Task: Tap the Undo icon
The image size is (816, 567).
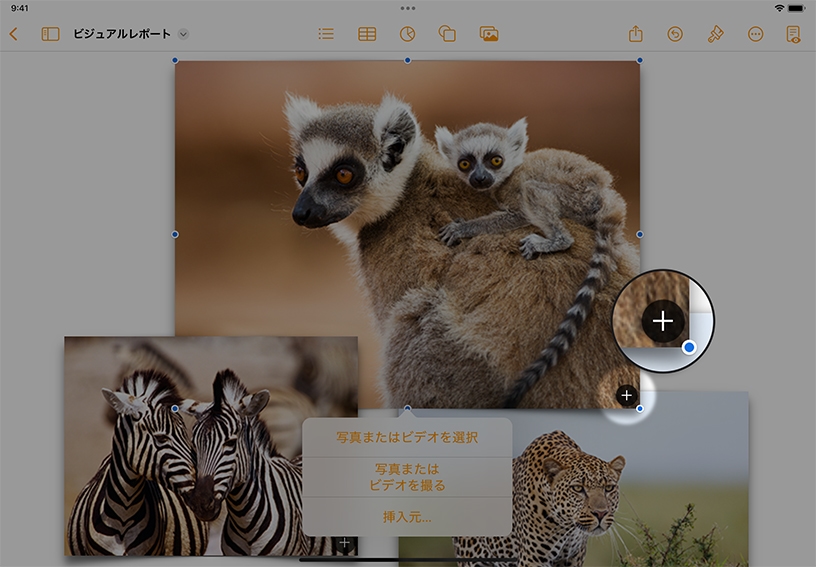Action: [x=675, y=34]
